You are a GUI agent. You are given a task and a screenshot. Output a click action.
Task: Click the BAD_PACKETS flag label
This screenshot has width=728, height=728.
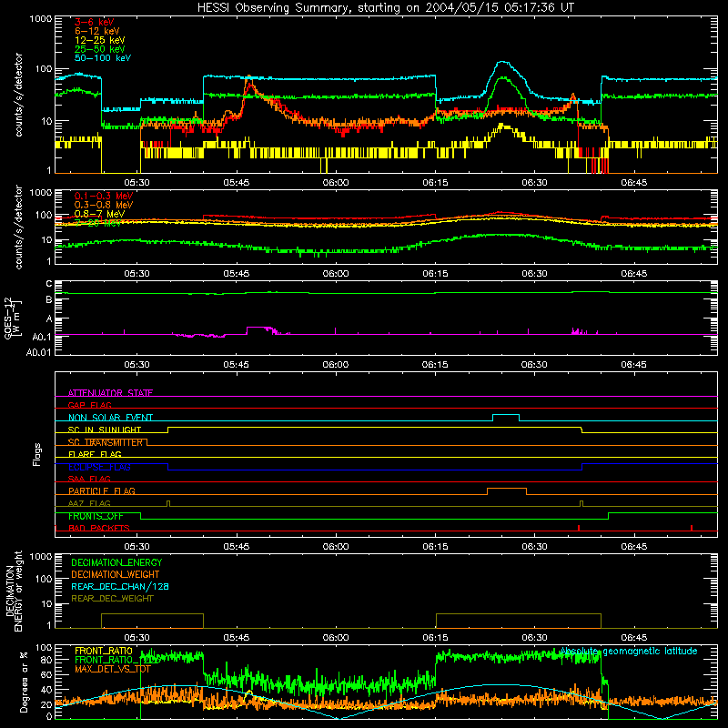(99, 528)
